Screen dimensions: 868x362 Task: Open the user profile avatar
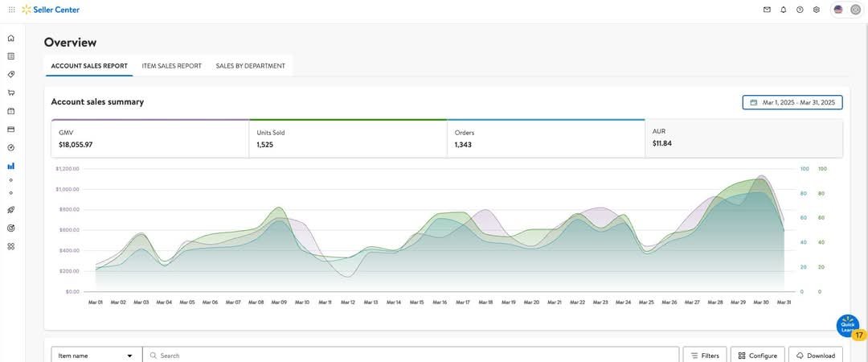[x=855, y=10]
